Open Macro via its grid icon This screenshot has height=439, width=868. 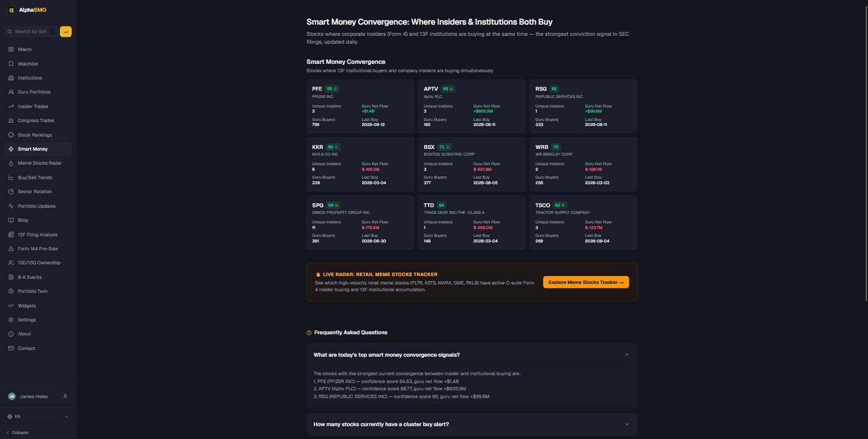11,49
